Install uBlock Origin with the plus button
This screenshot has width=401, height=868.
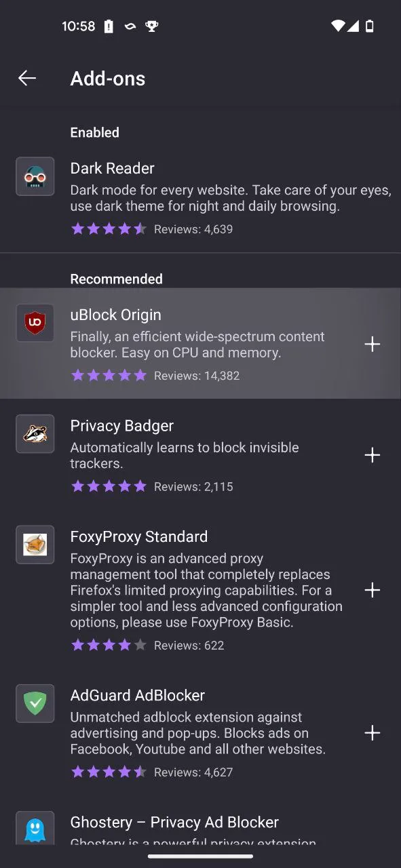tap(372, 344)
